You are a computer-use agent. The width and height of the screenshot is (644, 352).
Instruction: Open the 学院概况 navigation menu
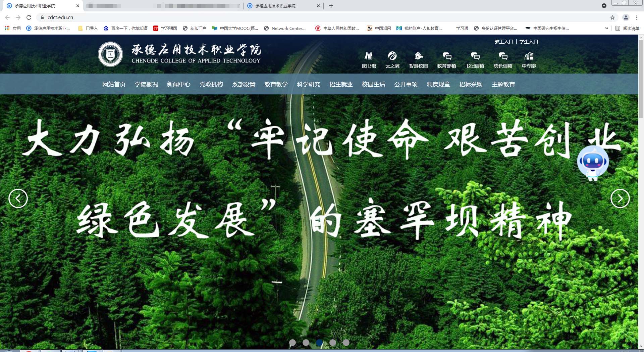[x=146, y=84]
